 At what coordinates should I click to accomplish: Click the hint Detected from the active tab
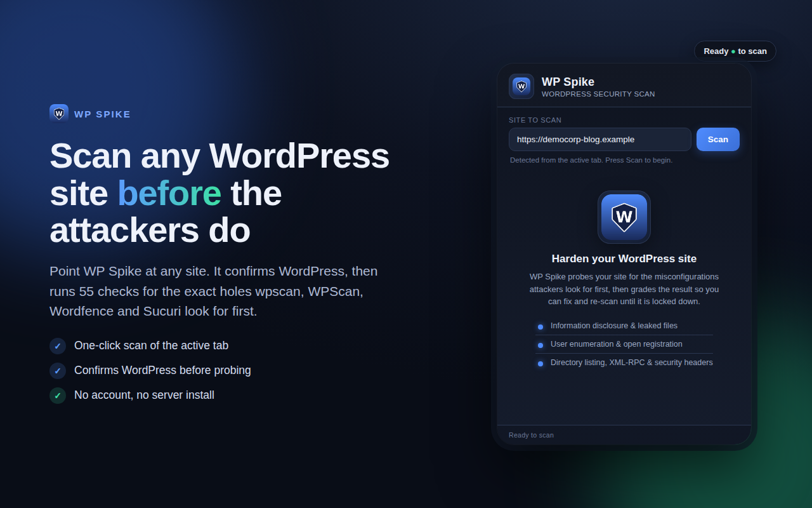pos(591,160)
